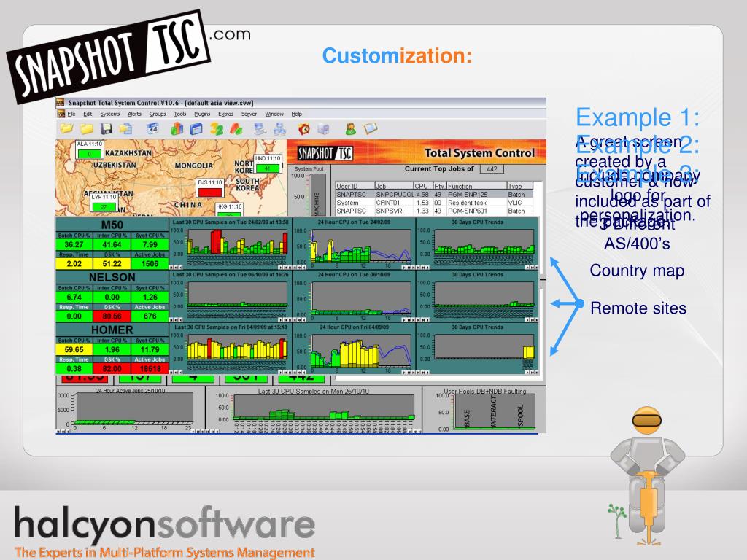Click the grey server tower toolbar icon

pos(323,128)
